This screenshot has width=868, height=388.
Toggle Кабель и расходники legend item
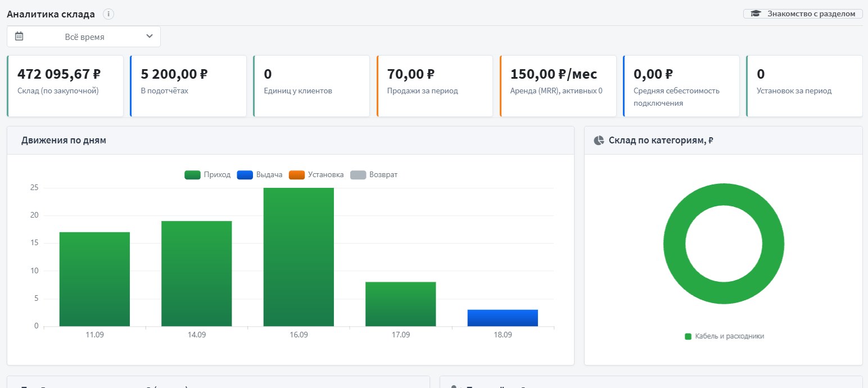pyautogui.click(x=724, y=336)
